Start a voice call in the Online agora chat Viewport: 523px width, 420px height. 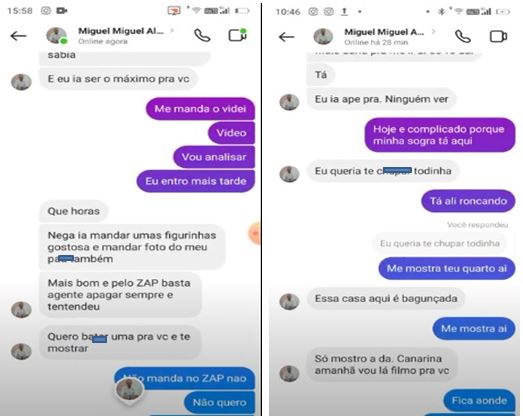[x=202, y=35]
